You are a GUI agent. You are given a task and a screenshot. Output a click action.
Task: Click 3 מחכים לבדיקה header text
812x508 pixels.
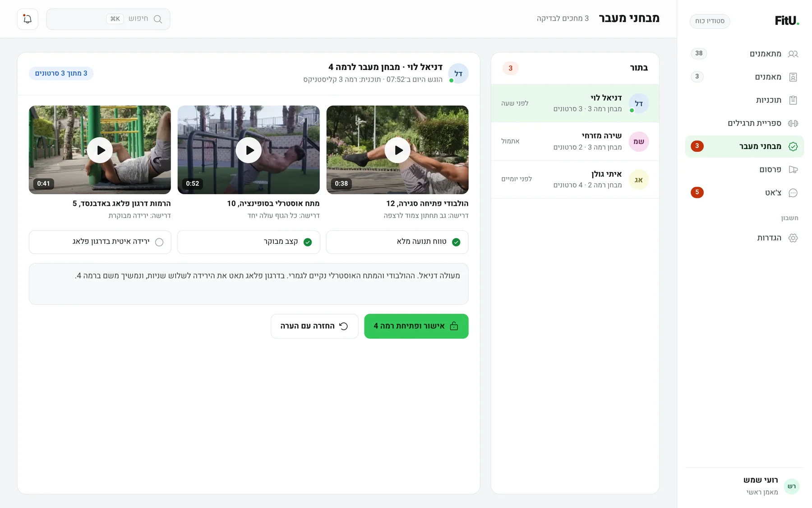563,19
